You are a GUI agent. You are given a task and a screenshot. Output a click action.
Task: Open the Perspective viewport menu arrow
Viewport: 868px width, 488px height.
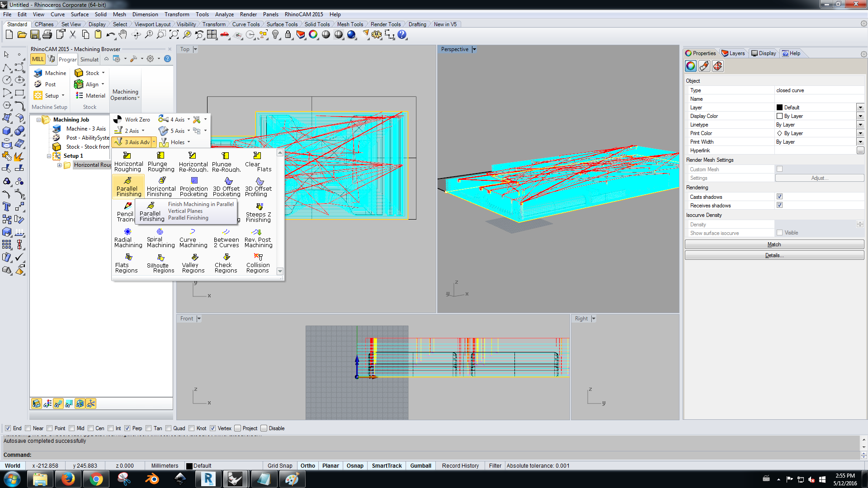tap(474, 49)
